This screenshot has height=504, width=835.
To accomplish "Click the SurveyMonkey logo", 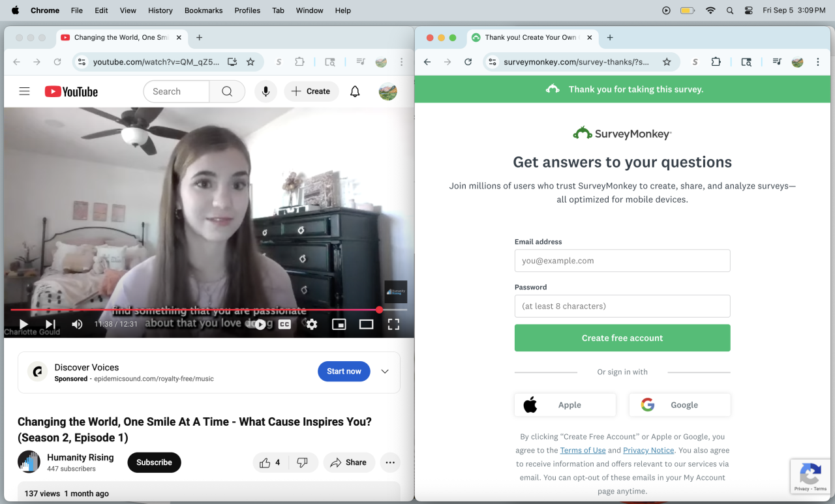I will click(622, 134).
